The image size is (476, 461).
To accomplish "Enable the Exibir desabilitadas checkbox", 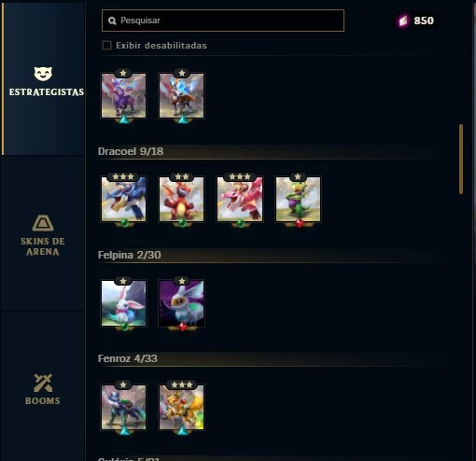I will [x=106, y=46].
